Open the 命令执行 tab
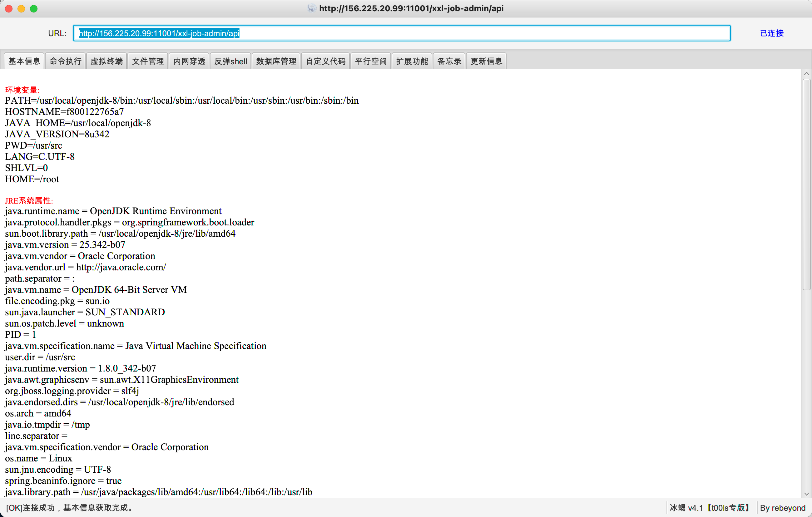812x517 pixels. coord(65,61)
